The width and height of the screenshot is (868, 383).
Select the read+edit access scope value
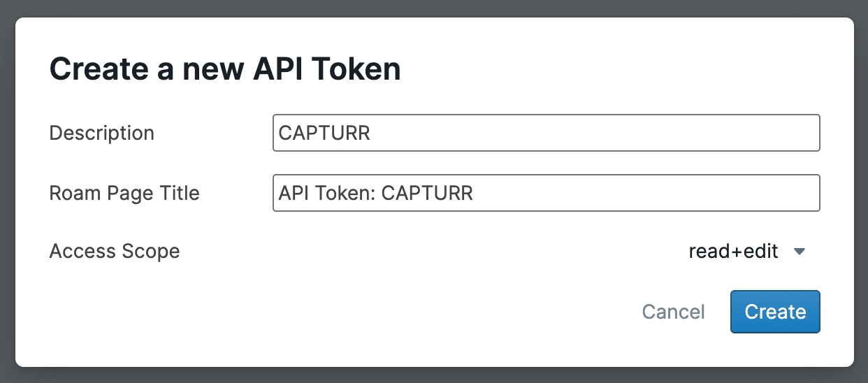pos(733,252)
